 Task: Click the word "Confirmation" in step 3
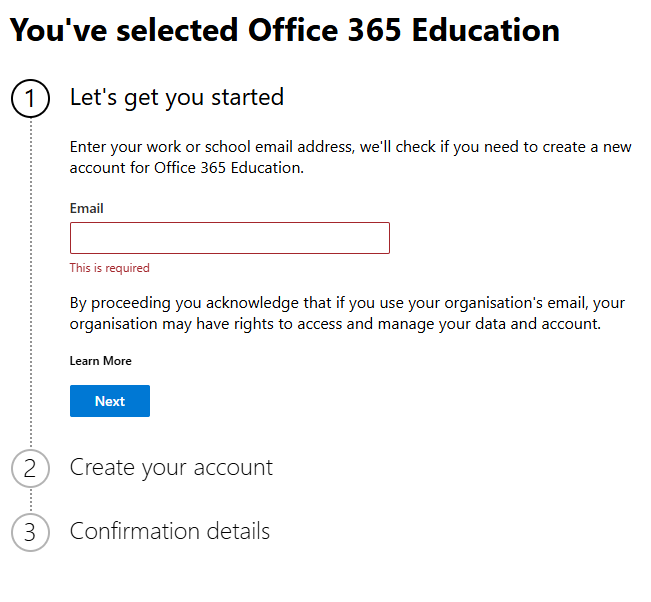[130, 531]
